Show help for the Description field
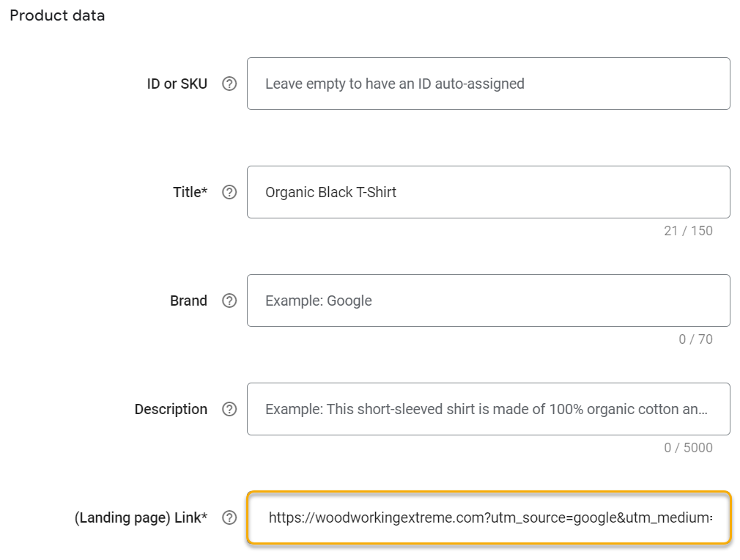The width and height of the screenshot is (740, 560). 229,409
